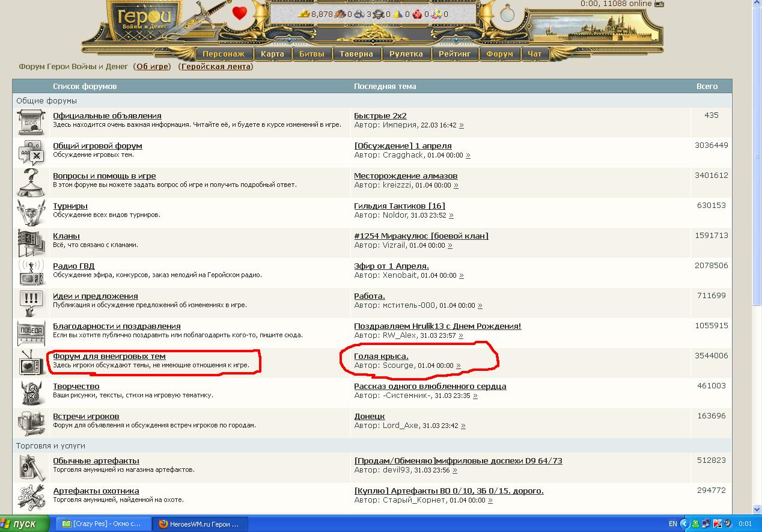The image size is (762, 532).
Task: Click the Благодарности ПОБЕДА banner icon
Action: click(x=31, y=332)
